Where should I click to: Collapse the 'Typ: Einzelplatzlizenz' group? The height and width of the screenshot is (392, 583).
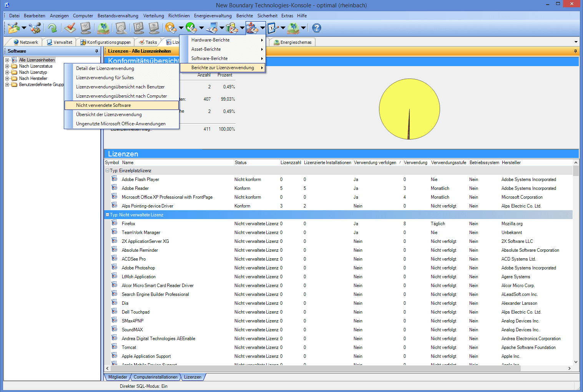pyautogui.click(x=107, y=171)
